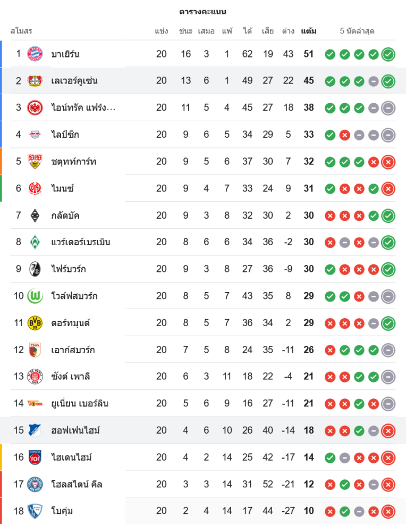Open the บาเยิร์น team link
Screen dimensions: 406x532
[65, 54]
